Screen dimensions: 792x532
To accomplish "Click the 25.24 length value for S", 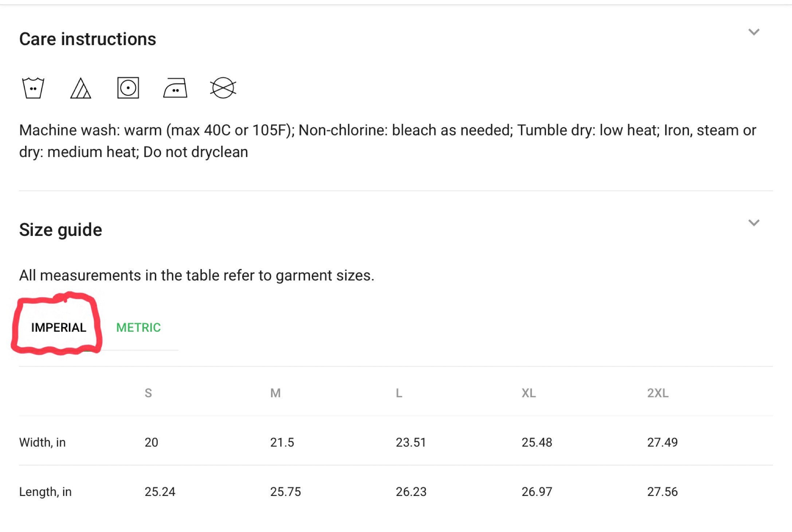I will click(160, 492).
